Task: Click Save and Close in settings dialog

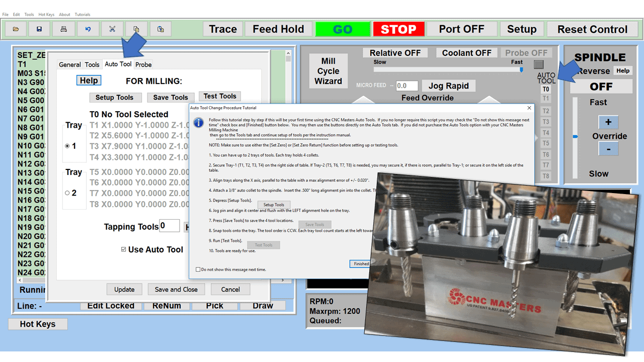Action: click(x=176, y=289)
